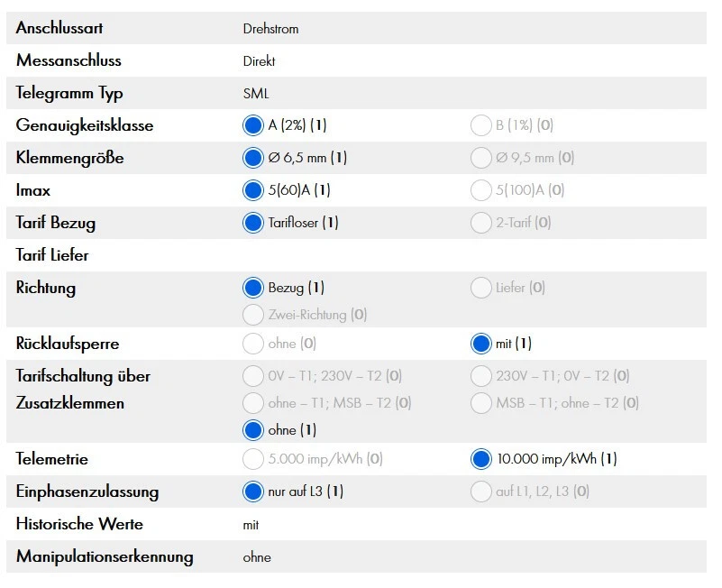Click the Direkt value for Messanschluss
This screenshot has width=722, height=588.
pos(260,61)
